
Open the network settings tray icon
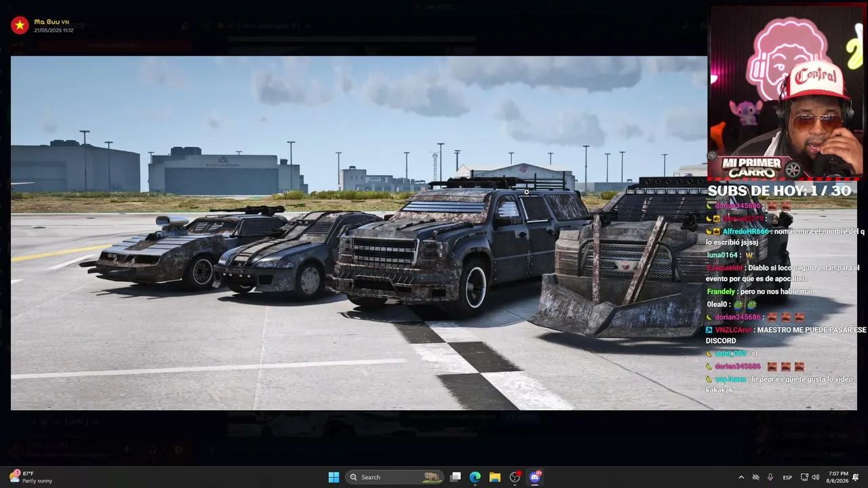(804, 477)
